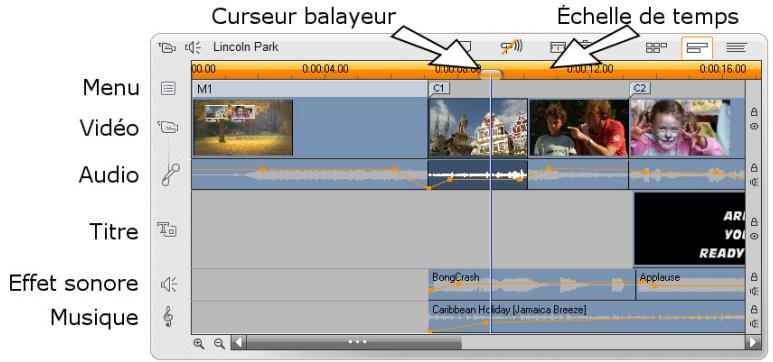
Task: Select the castle buildings video clip
Action: (478, 128)
